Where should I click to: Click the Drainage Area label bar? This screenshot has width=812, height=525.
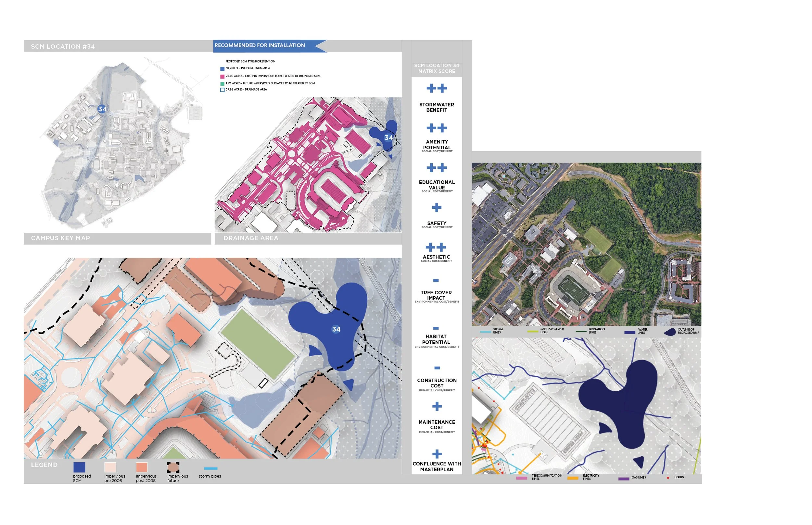coord(251,238)
